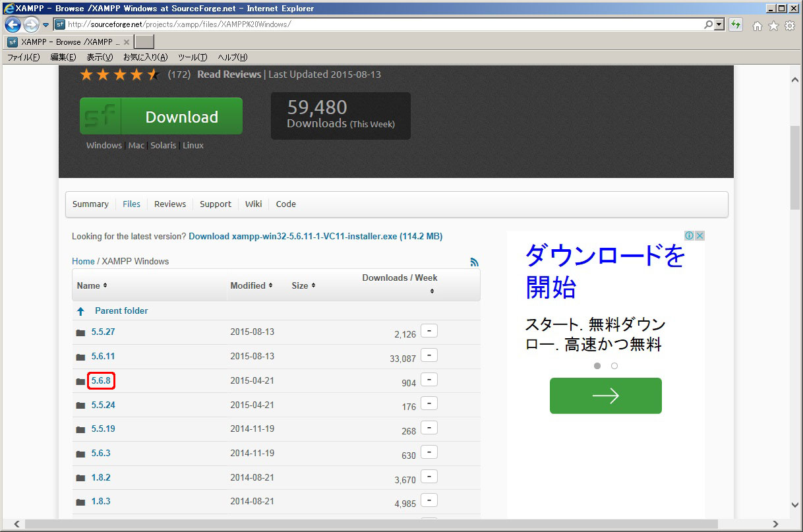Click the RSS feed icon above file list

(474, 262)
